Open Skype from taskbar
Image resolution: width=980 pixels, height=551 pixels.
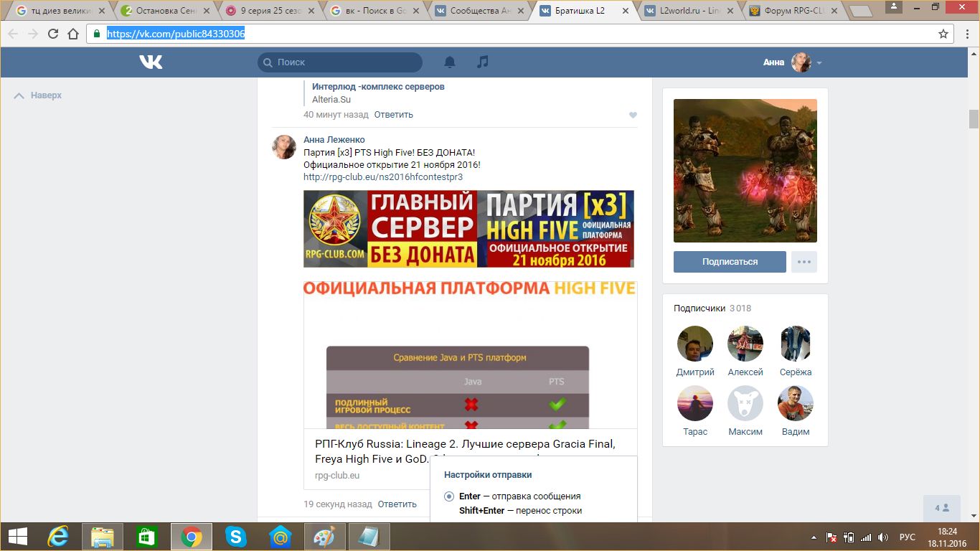(x=235, y=537)
